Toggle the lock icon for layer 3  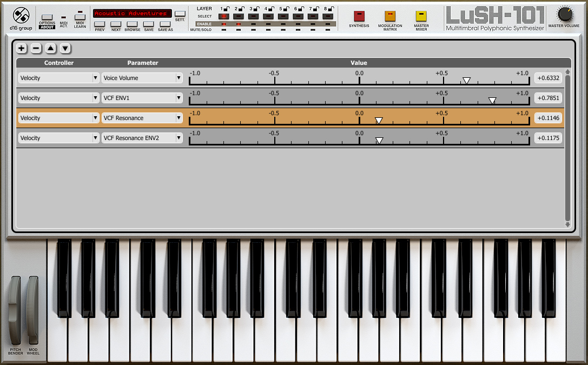[256, 9]
